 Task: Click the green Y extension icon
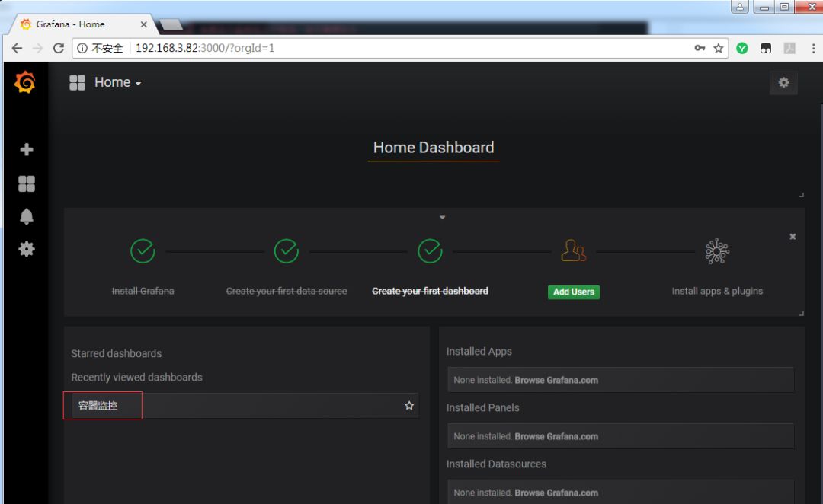742,48
